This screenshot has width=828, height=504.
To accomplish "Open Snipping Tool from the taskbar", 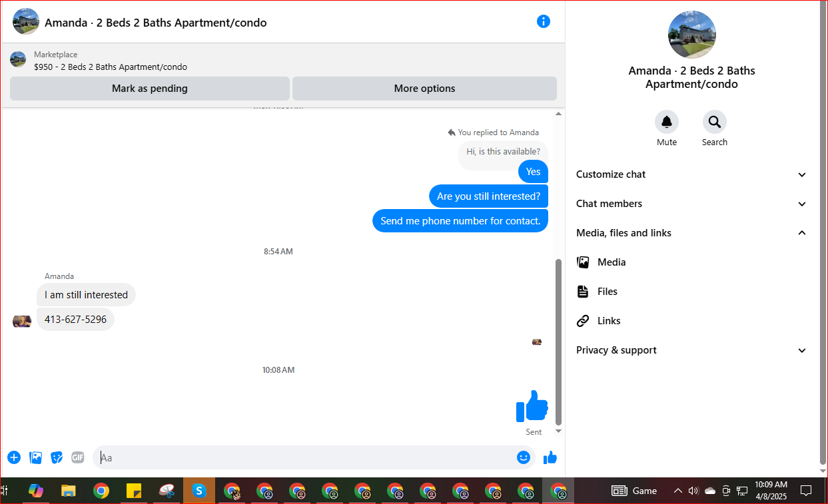I will pos(167,491).
